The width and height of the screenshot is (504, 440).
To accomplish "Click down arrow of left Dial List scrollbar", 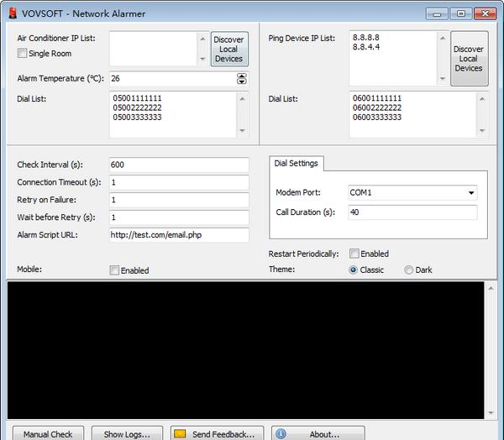I will coord(243,130).
